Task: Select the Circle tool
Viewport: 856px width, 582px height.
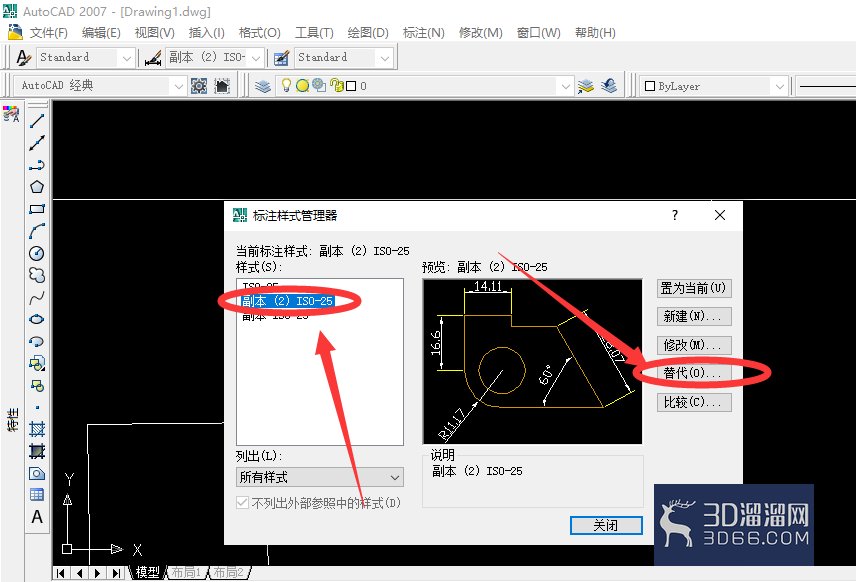Action: tap(37, 253)
